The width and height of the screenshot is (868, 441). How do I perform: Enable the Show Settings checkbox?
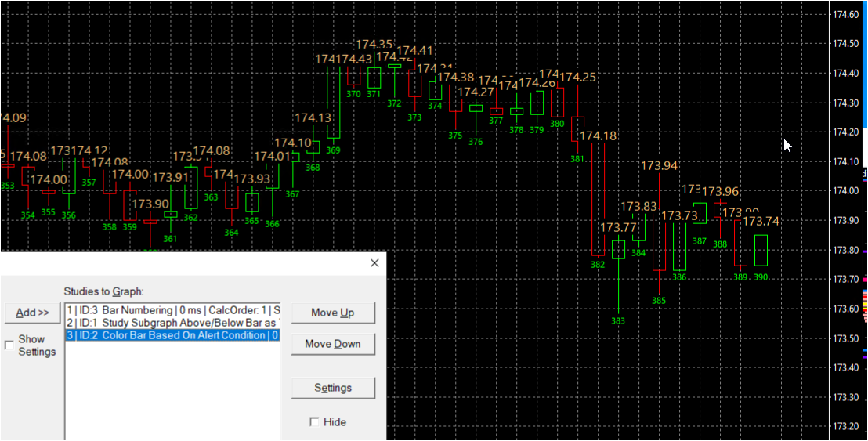click(x=9, y=345)
